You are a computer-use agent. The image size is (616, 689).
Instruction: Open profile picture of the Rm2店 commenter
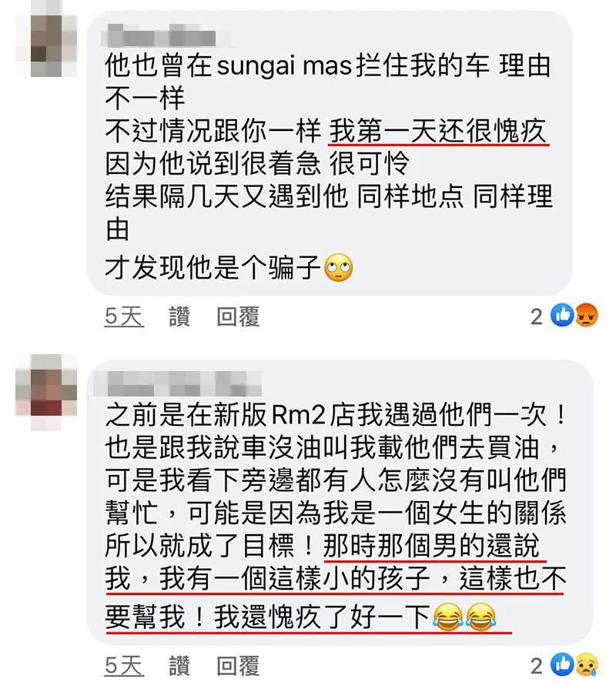click(x=46, y=392)
